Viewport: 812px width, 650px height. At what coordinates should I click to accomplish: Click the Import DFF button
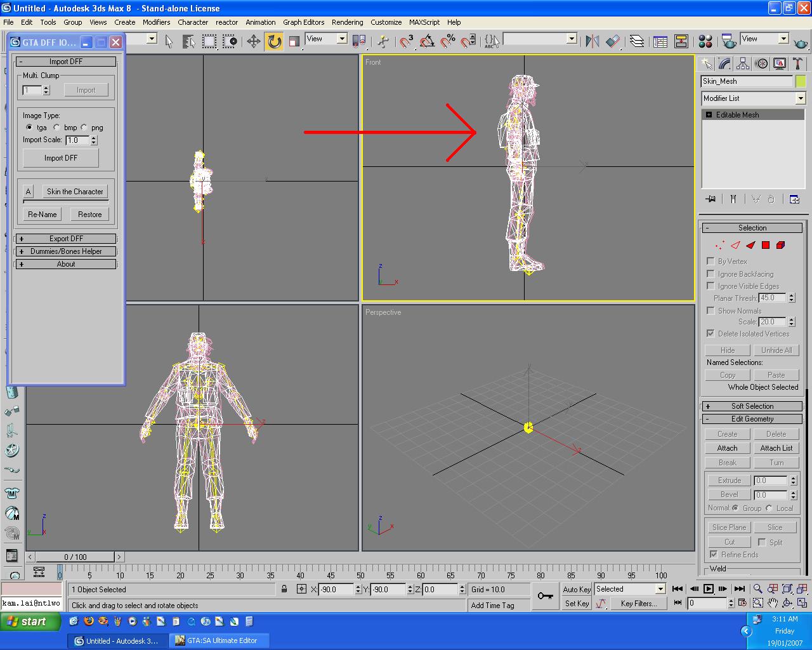(61, 158)
